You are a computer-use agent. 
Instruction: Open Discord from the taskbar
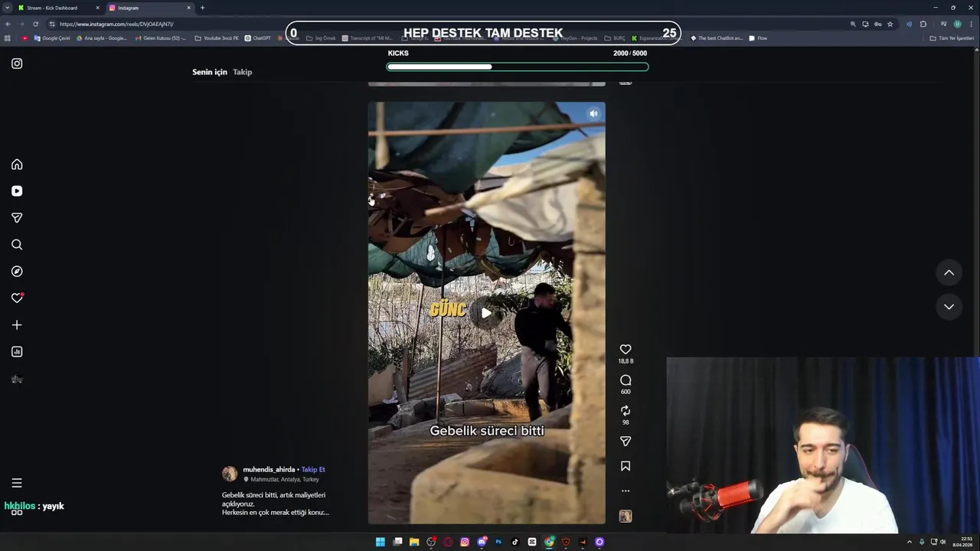pos(482,542)
